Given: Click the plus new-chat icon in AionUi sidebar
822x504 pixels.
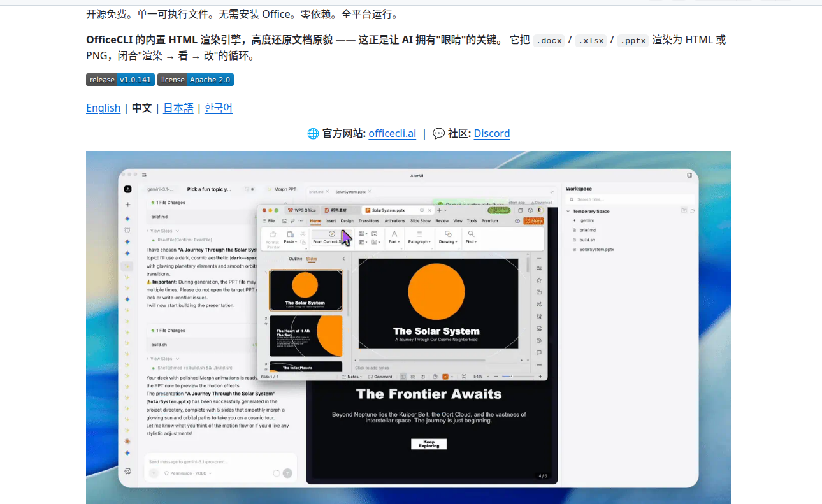Looking at the screenshot, I should point(128,205).
